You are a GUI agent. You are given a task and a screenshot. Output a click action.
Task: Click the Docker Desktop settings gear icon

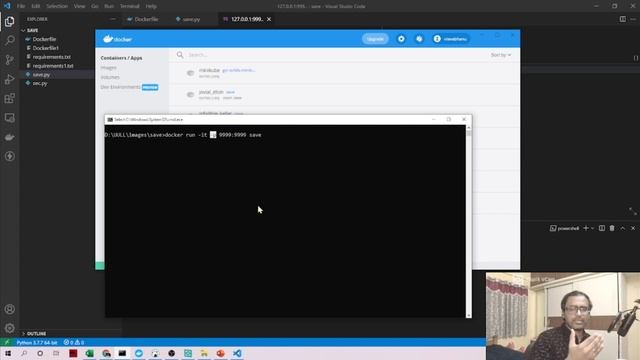click(x=401, y=39)
